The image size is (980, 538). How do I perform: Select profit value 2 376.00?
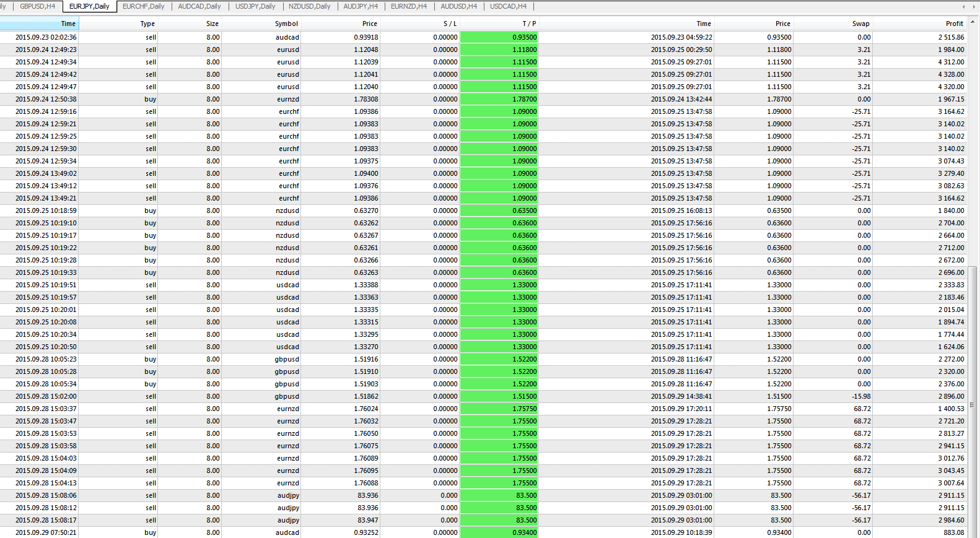(951, 384)
